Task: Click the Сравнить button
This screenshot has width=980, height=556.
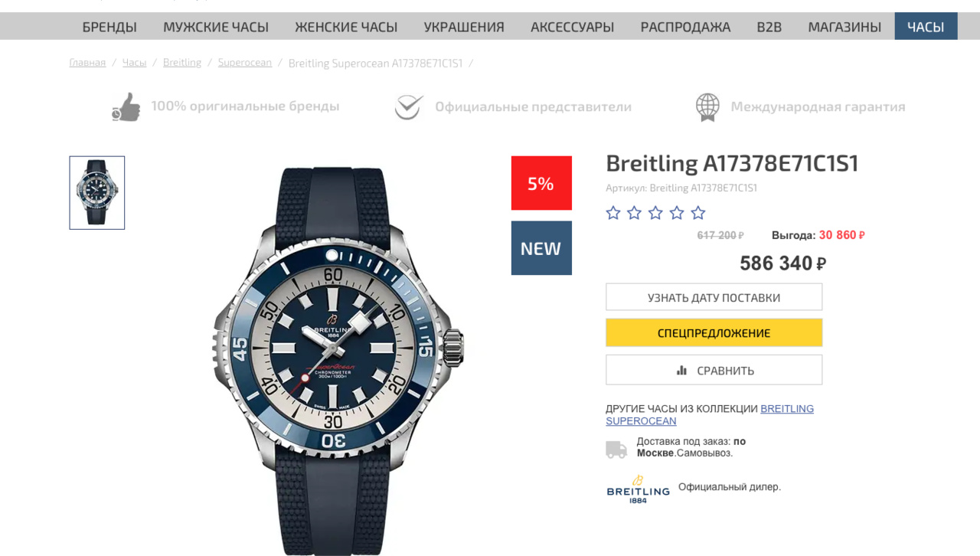Action: 714,371
